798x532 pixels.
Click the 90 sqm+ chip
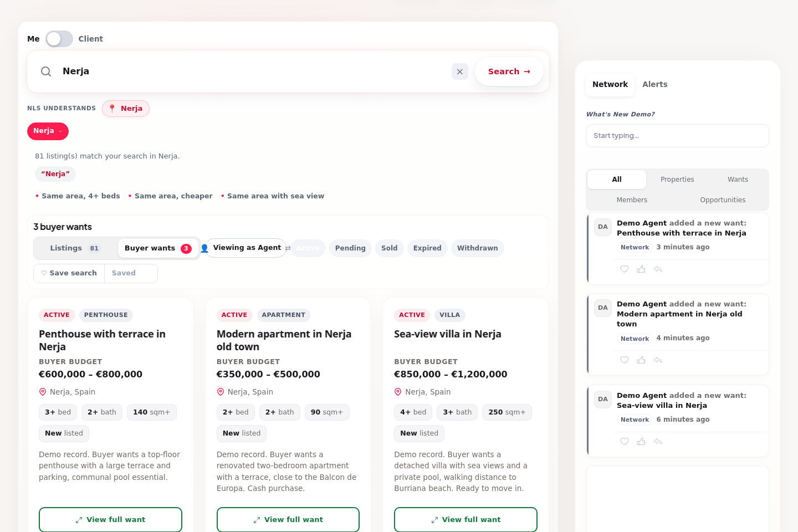pyautogui.click(x=327, y=412)
